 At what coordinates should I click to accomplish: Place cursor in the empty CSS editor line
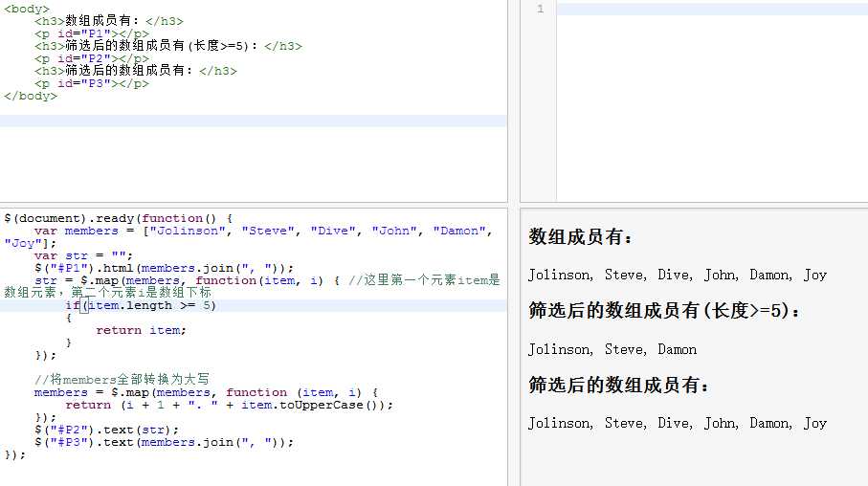(712, 9)
